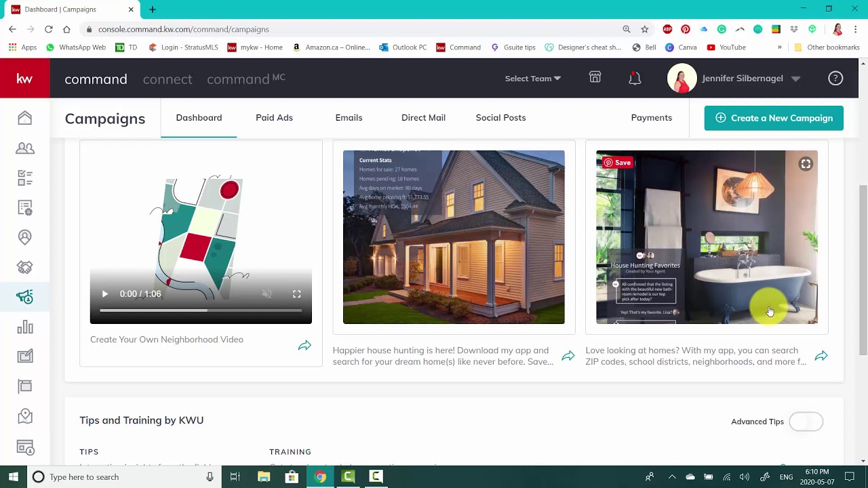868x488 pixels.
Task: Switch to the Dashboard tab
Action: (199, 118)
